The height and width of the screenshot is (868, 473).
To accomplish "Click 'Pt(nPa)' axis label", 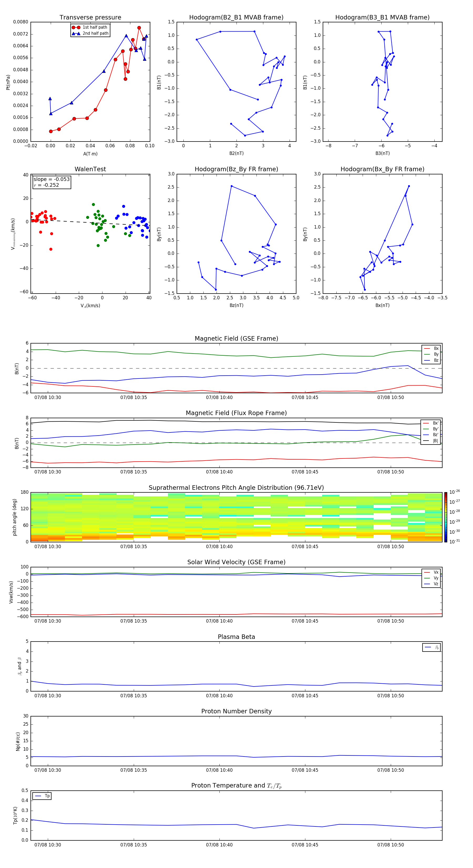I will 8,82.
